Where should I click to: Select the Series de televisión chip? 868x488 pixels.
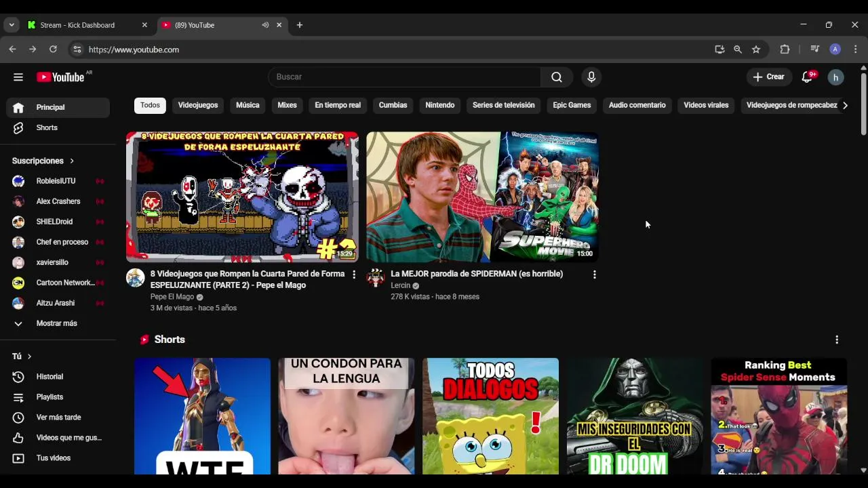504,105
